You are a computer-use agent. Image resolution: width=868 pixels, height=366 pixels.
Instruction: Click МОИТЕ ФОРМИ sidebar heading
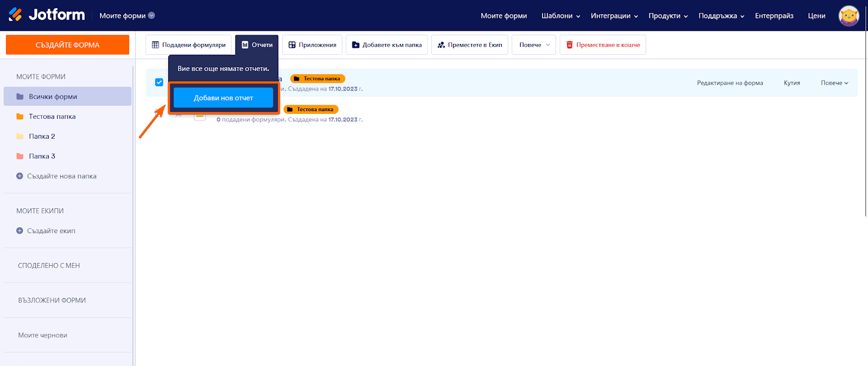point(41,77)
